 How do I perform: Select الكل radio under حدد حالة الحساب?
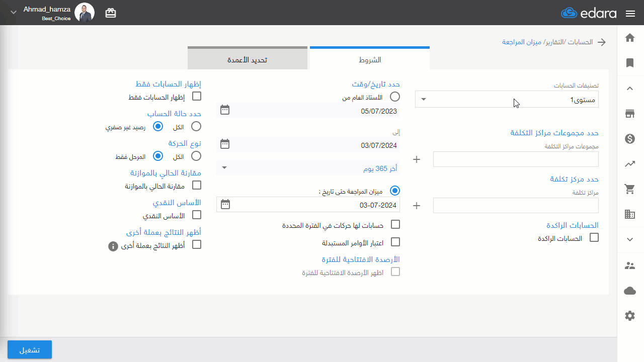(x=196, y=126)
